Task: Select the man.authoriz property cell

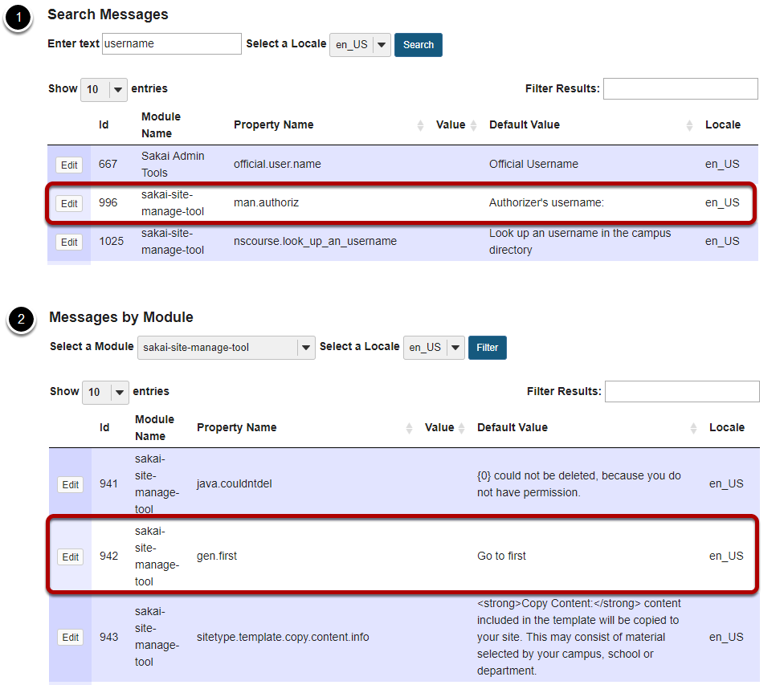Action: click(x=266, y=202)
